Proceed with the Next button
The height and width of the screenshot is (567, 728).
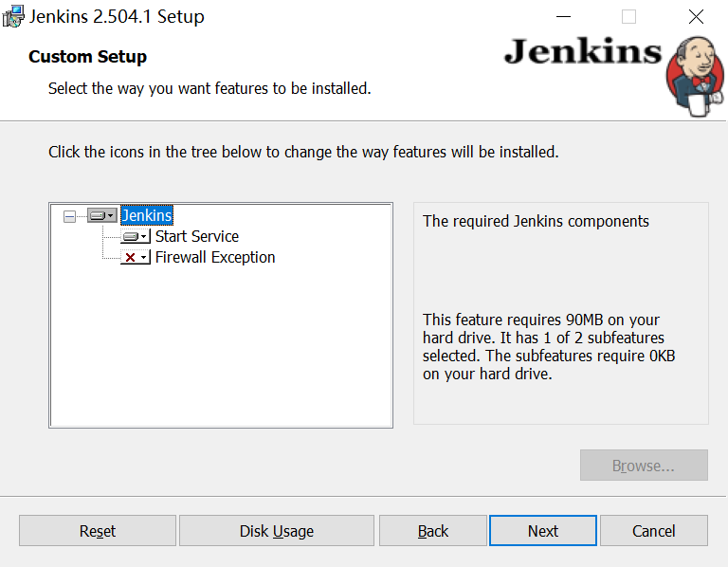click(x=543, y=530)
